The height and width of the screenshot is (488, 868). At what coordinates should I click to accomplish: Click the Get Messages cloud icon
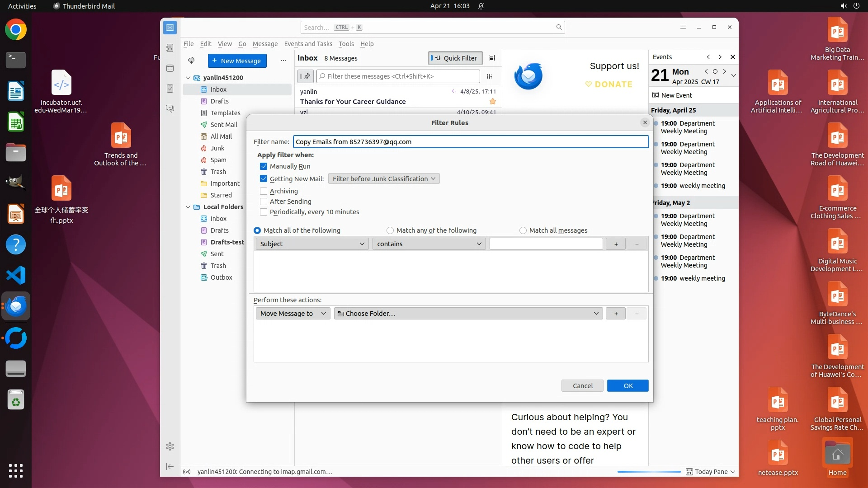(x=191, y=61)
